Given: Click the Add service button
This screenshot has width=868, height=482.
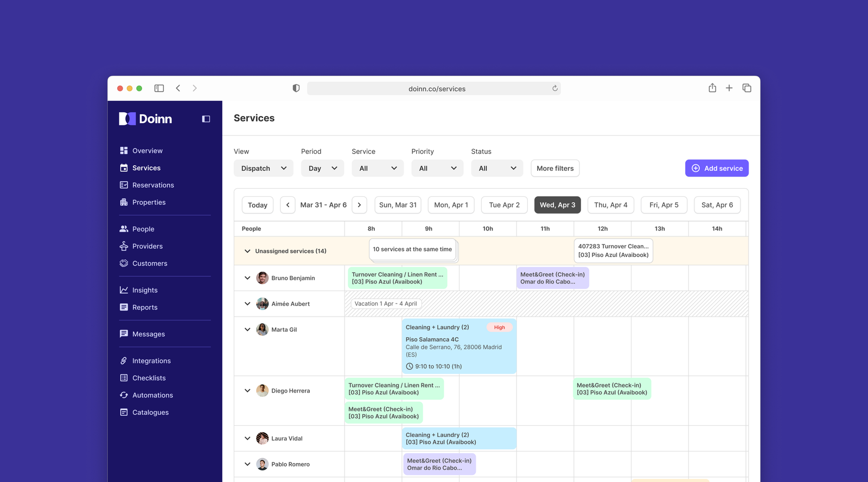Looking at the screenshot, I should point(717,168).
